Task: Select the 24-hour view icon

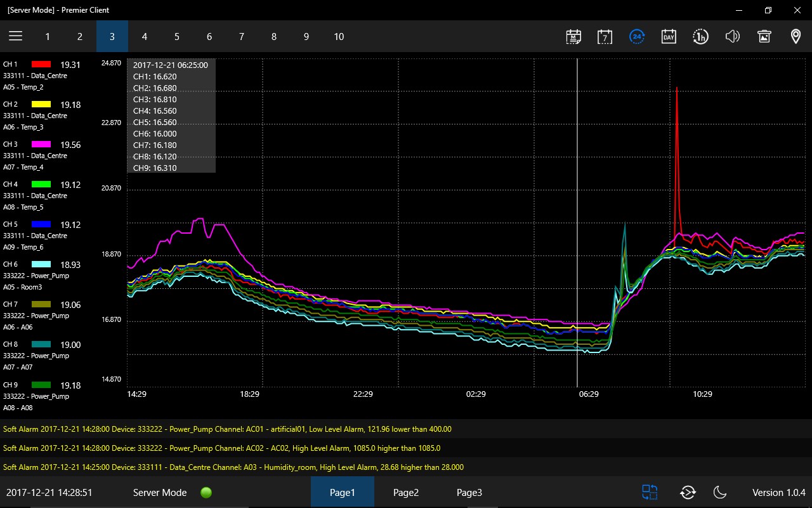Action: [637, 36]
